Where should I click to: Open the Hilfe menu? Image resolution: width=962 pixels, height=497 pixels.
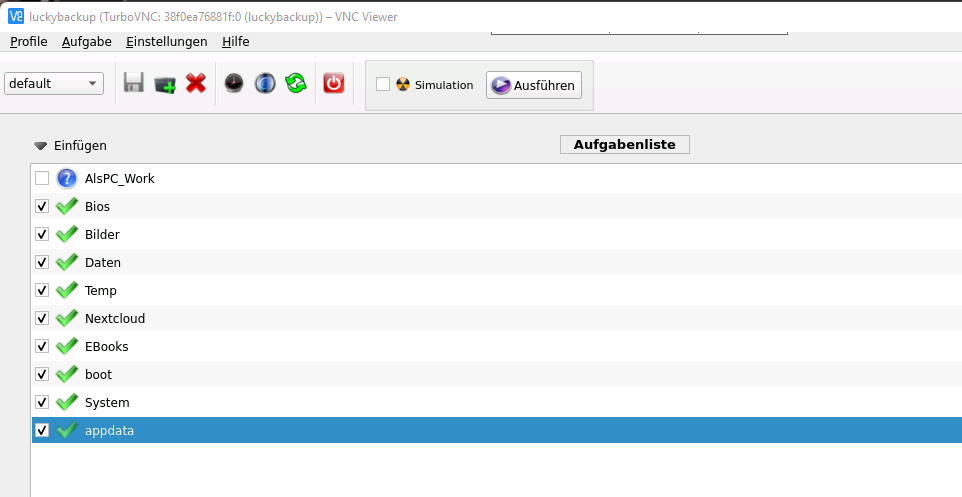pyautogui.click(x=236, y=42)
